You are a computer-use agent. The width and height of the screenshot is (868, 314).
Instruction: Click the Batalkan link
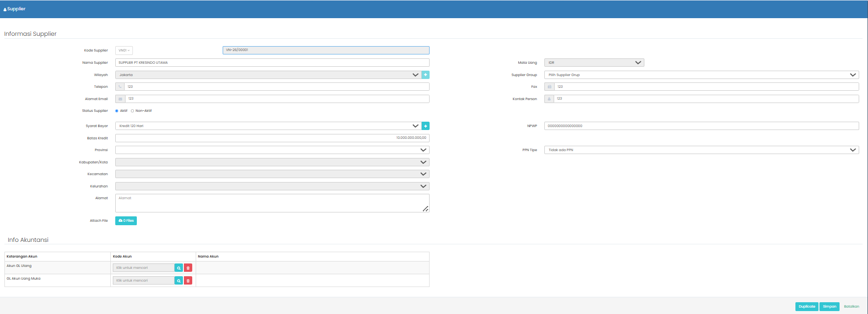point(852,307)
